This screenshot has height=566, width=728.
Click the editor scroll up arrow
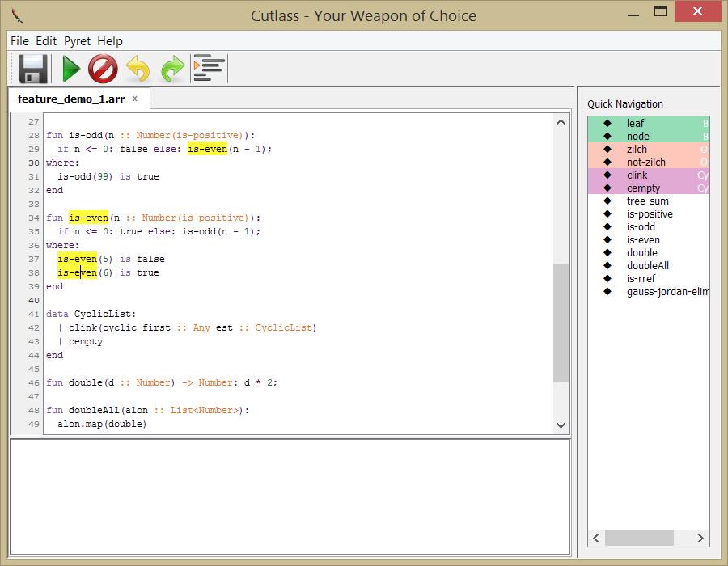pyautogui.click(x=561, y=122)
